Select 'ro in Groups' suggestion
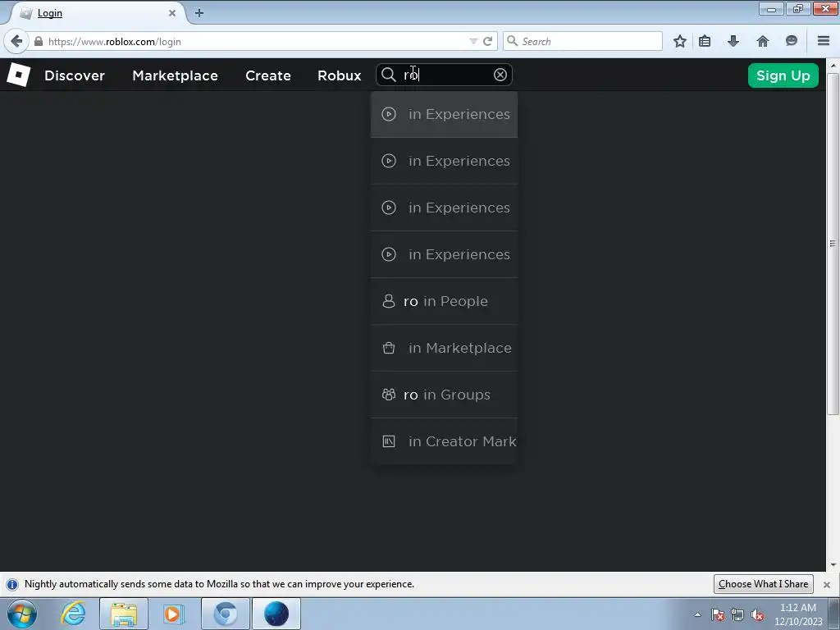This screenshot has height=630, width=840. pyautogui.click(x=444, y=395)
